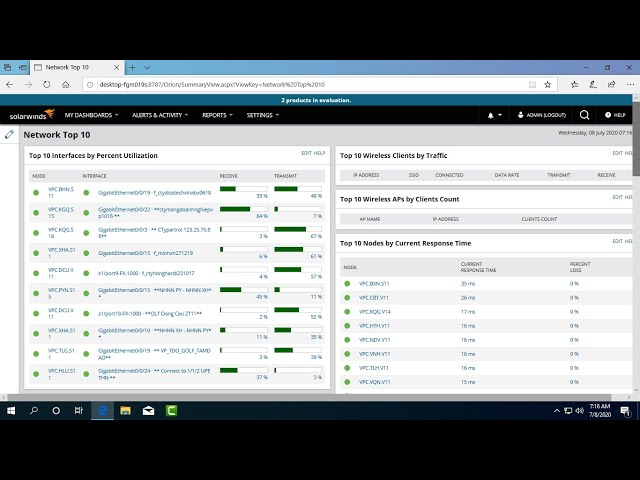Click the taskbar search icon

tap(34, 411)
